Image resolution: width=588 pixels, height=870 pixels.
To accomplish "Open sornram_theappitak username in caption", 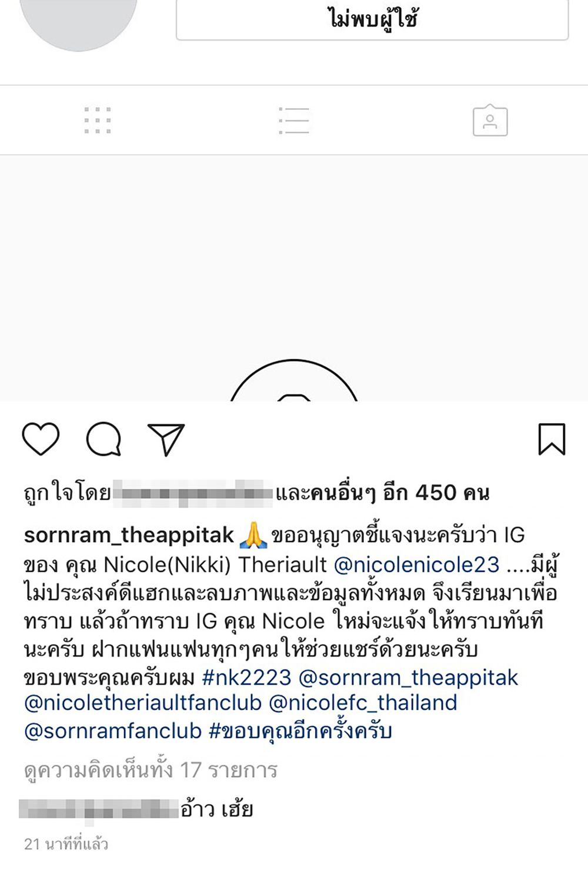I will click(x=129, y=535).
